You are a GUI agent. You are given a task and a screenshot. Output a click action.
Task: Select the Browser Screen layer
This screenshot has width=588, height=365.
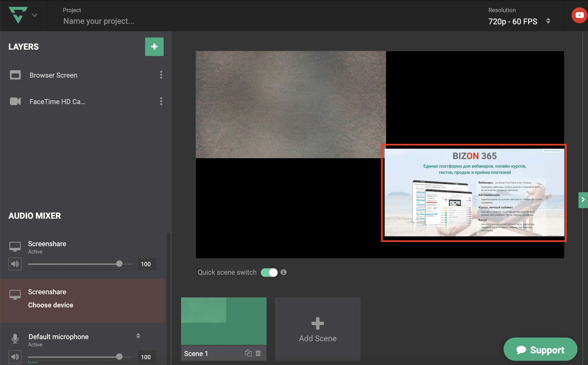(x=53, y=75)
